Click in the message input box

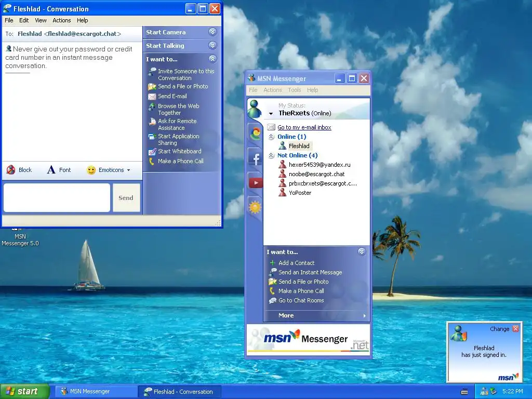pos(57,198)
